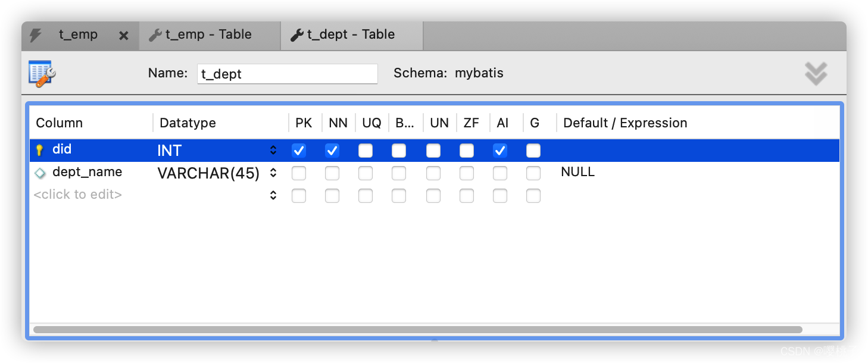The width and height of the screenshot is (868, 363).
Task: Click the click-to-edit row to add a column
Action: tap(77, 194)
